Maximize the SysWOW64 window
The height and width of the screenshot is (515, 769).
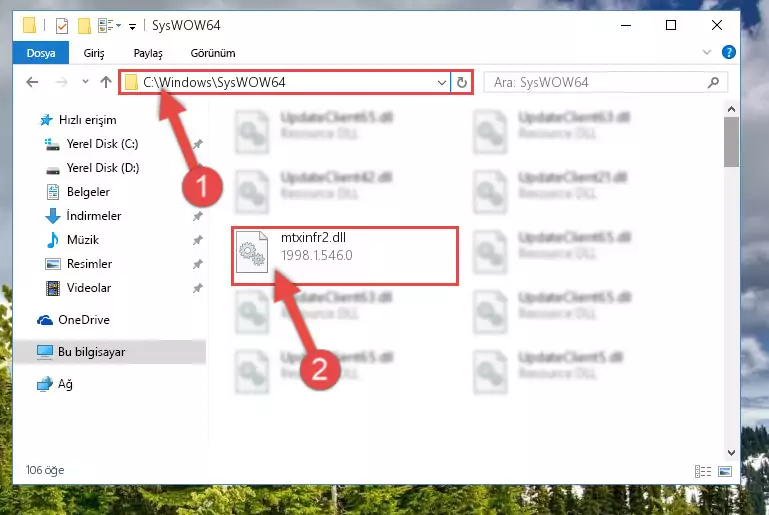pos(671,25)
